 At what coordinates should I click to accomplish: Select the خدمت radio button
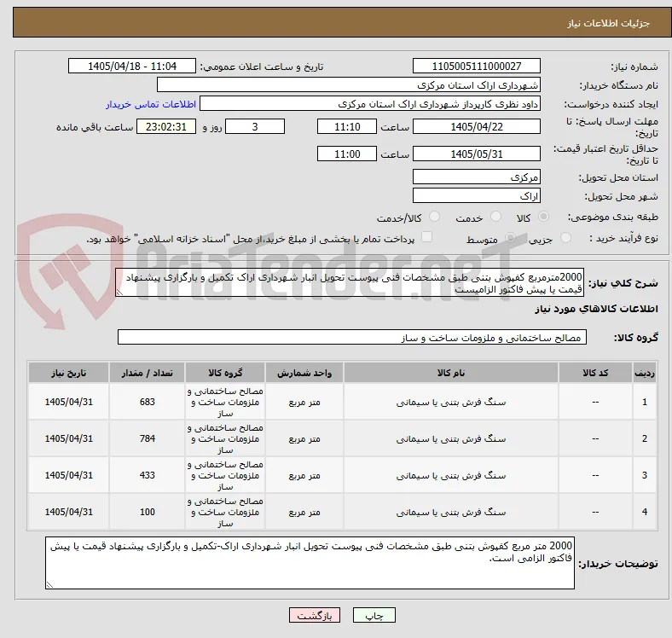click(x=495, y=217)
